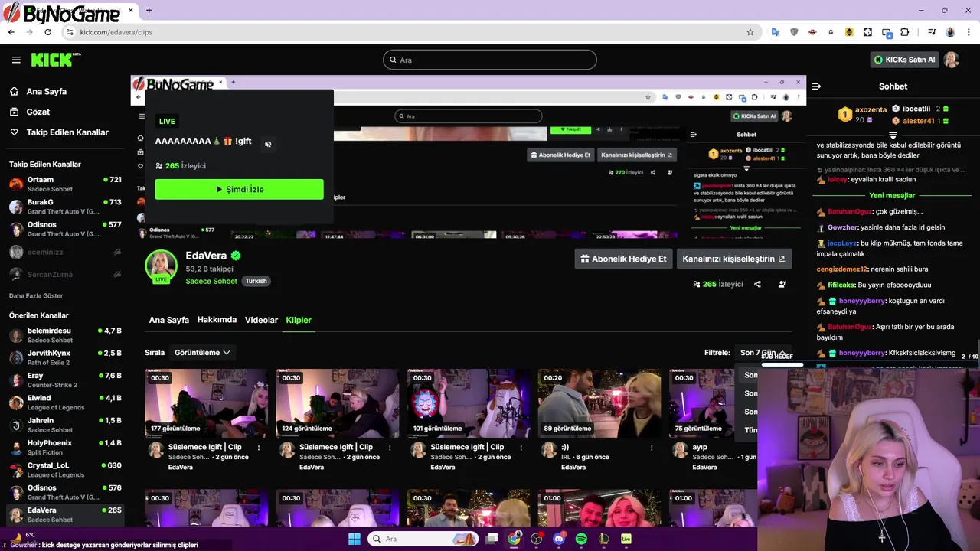Image resolution: width=980 pixels, height=551 pixels.
Task: Open Google Translate extension icon
Action: [x=776, y=32]
